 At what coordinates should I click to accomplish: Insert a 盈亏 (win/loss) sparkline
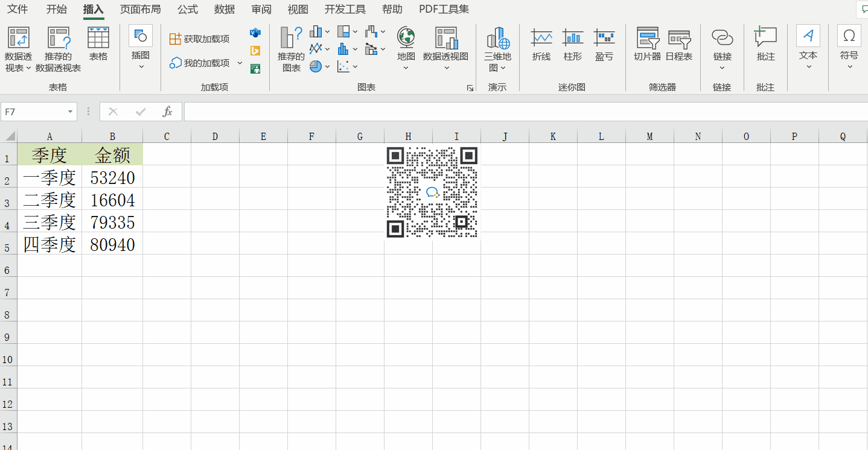click(604, 45)
